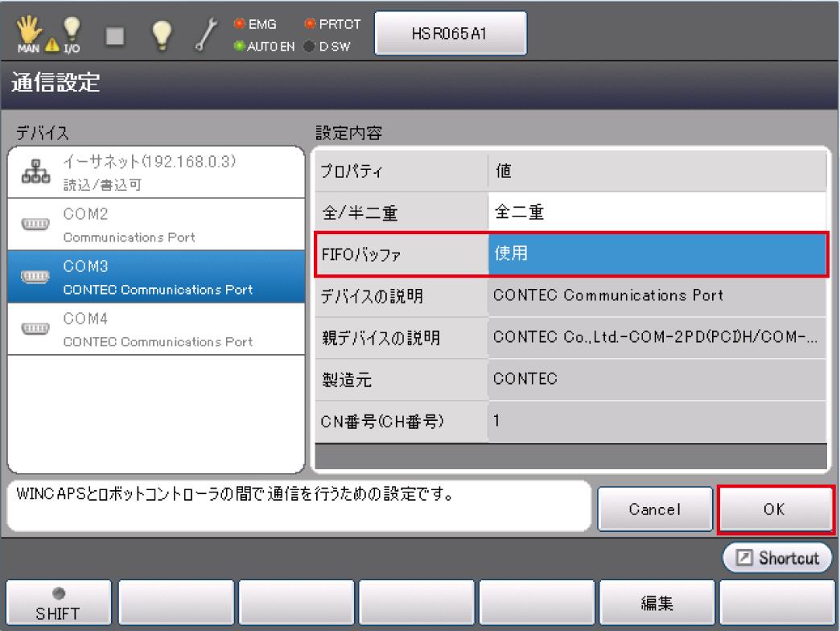The width and height of the screenshot is (840, 631).
Task: Click the PRTCT status indicator
Action: [332, 24]
